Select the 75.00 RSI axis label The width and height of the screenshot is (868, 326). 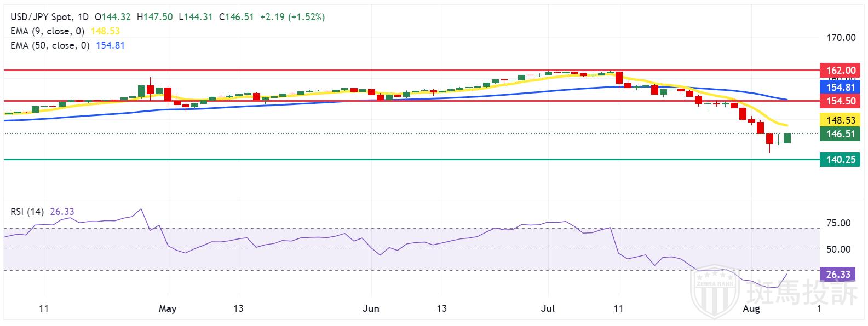pos(838,223)
